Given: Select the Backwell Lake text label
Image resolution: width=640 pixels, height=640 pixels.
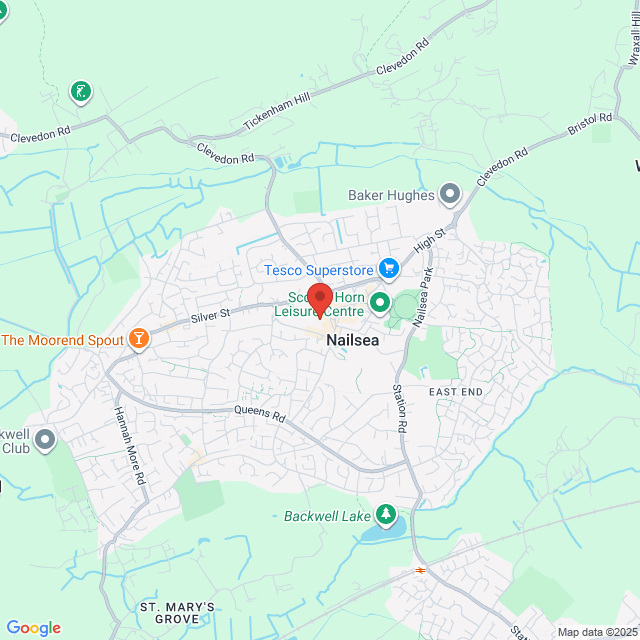Looking at the screenshot, I should pos(327,516).
